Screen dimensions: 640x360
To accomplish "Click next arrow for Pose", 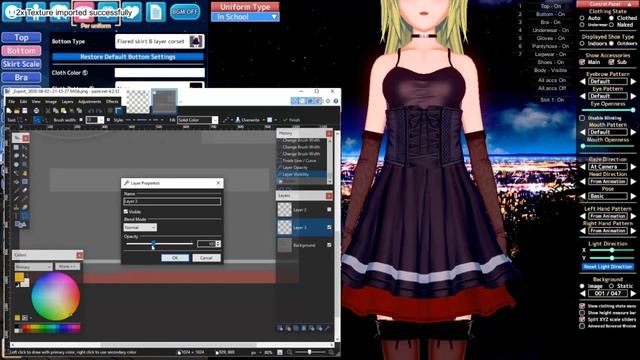I will point(633,196).
